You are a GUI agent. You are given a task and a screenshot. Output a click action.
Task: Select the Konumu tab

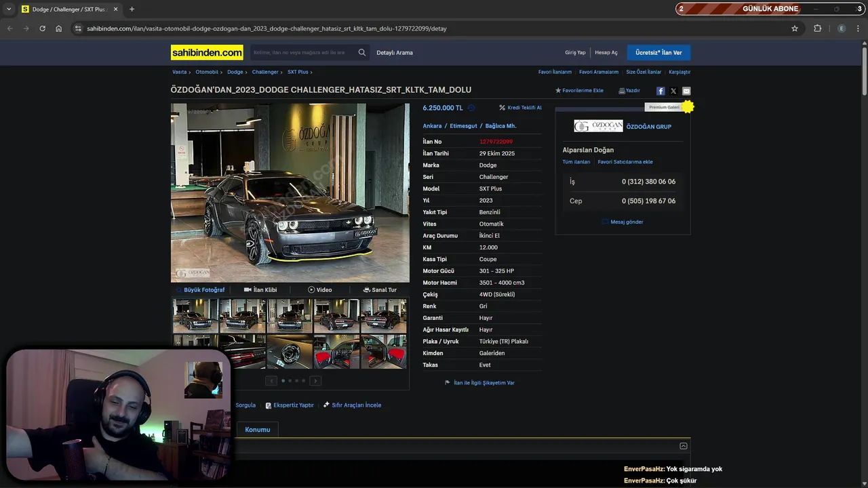[x=258, y=430]
